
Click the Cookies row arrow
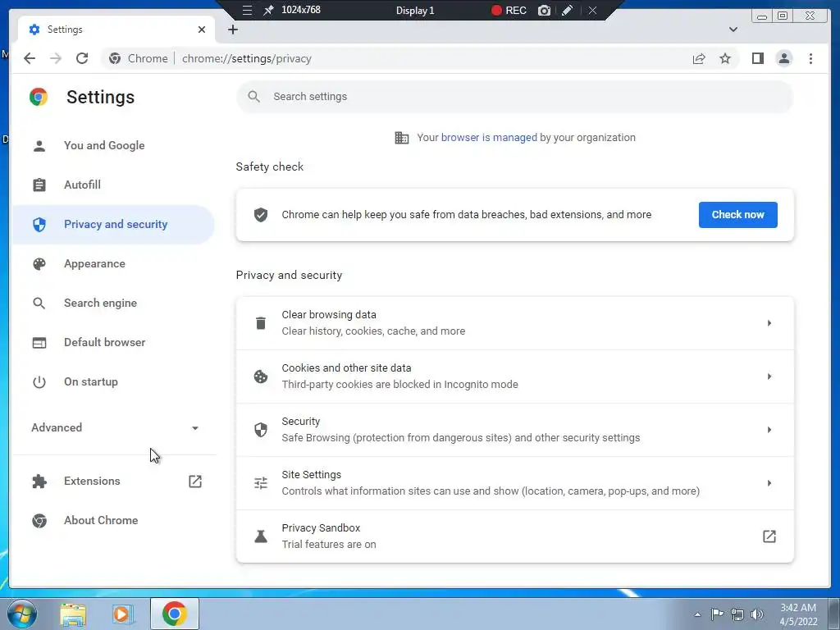click(x=769, y=377)
